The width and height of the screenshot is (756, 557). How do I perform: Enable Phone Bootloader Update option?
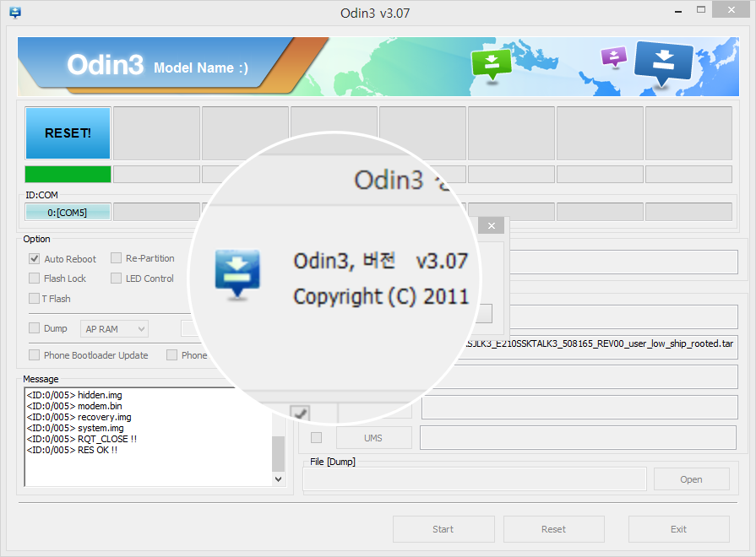point(35,355)
